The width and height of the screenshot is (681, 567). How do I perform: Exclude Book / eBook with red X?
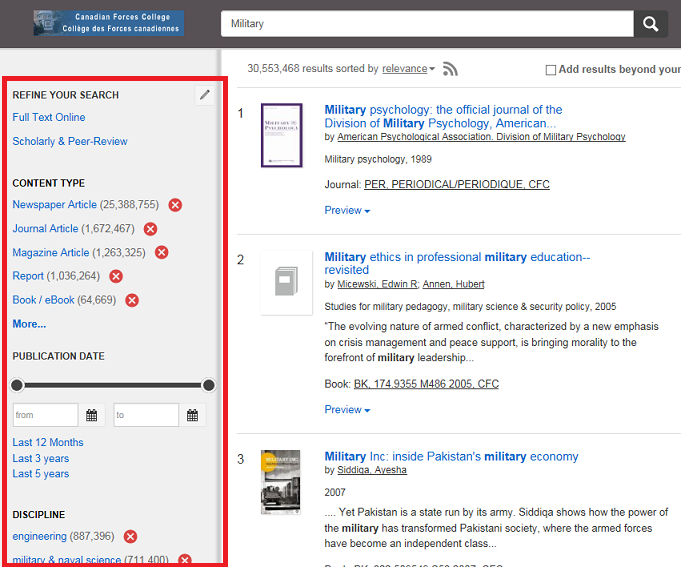[132, 300]
